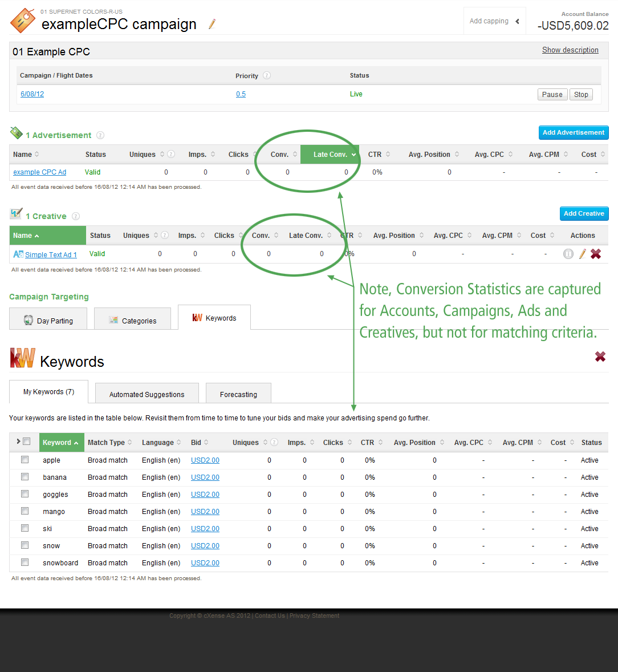Stop the campaign

581,94
